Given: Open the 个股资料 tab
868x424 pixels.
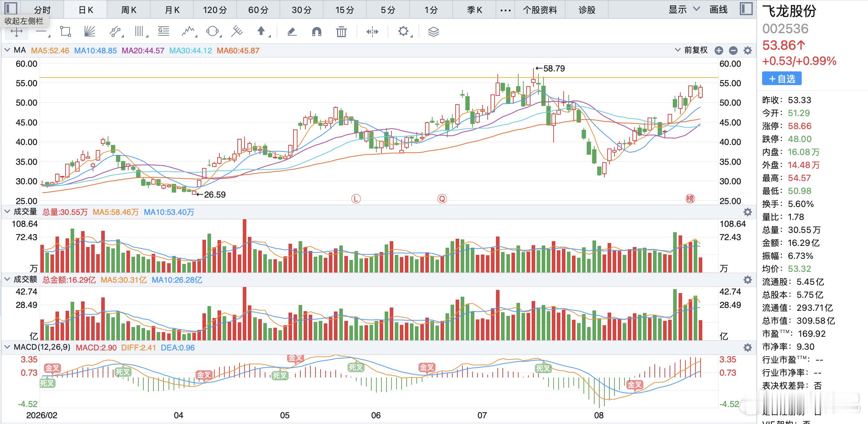Looking at the screenshot, I should tap(540, 10).
